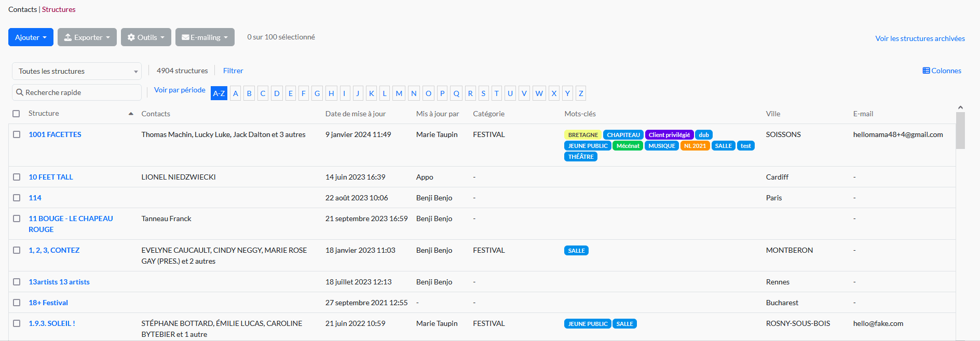The width and height of the screenshot is (980, 341).
Task: Toggle the select-all header checkbox
Action: click(x=17, y=114)
